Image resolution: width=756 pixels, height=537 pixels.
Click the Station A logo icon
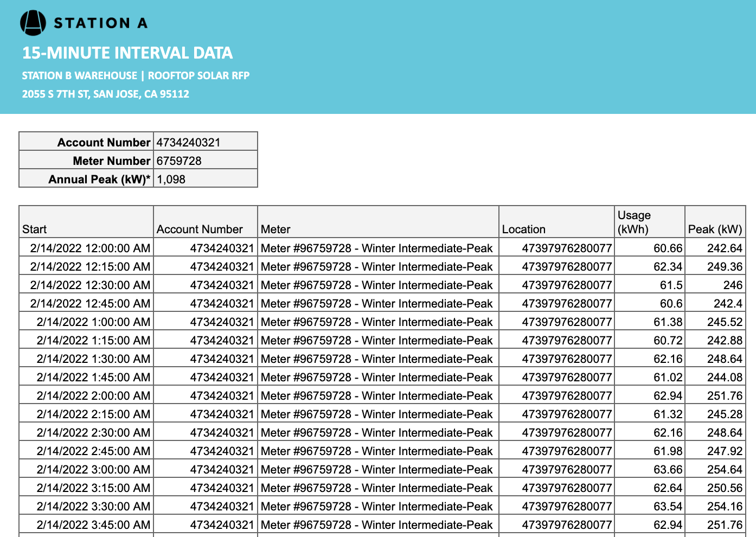pos(33,23)
